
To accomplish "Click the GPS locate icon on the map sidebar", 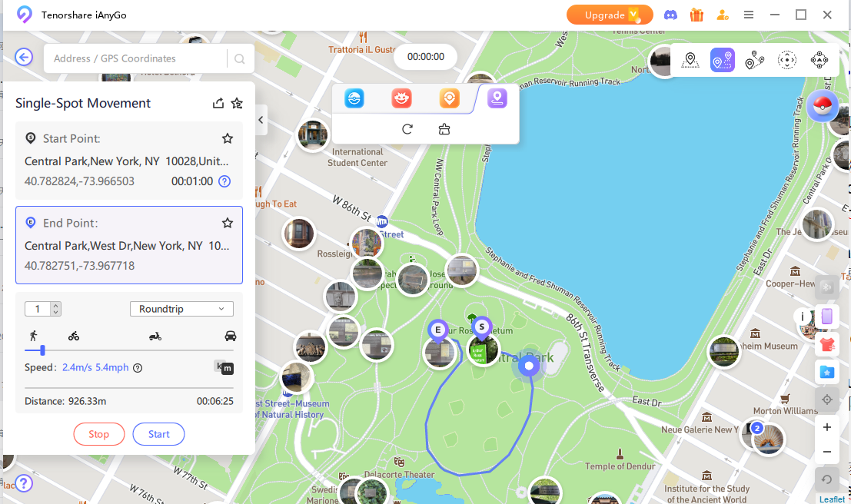I will (827, 400).
